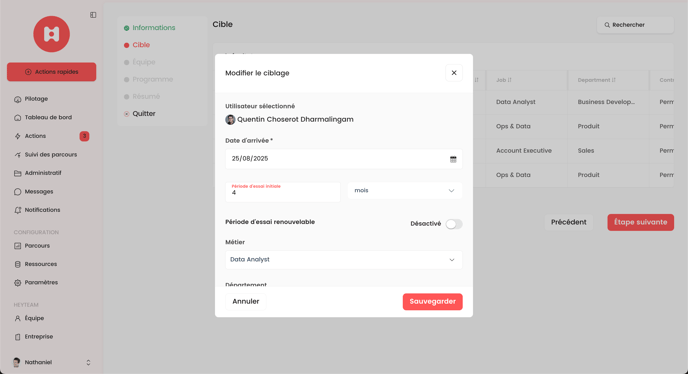Viewport: 688px width, 374px height.
Task: Click the Période d'essai initiale field
Action: [x=283, y=192]
